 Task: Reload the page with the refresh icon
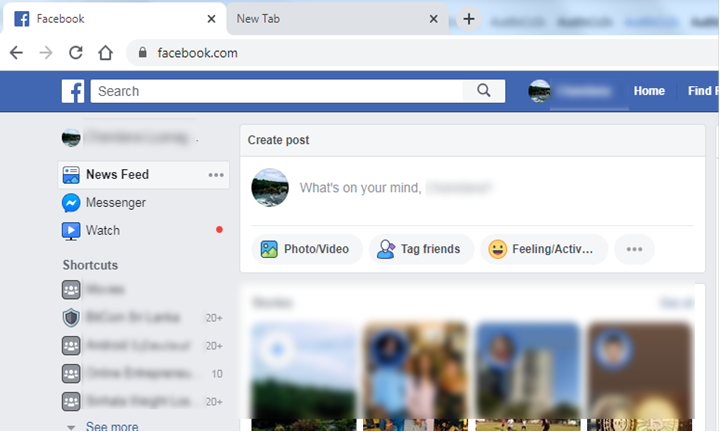click(x=76, y=53)
